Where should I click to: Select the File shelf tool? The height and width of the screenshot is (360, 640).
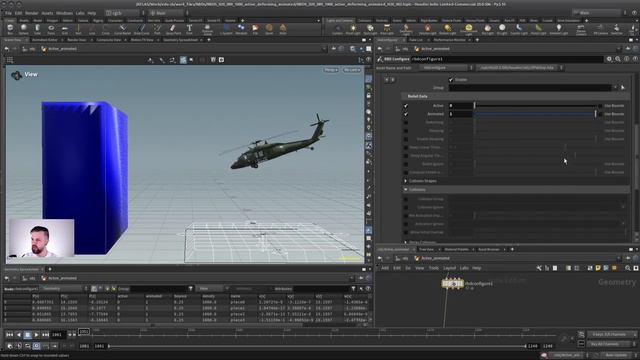255,29
